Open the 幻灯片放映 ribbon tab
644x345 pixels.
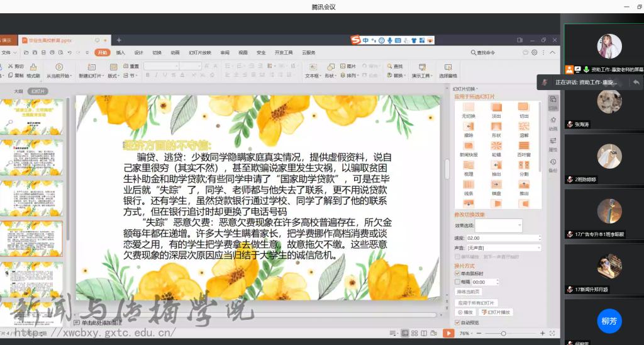tap(200, 53)
